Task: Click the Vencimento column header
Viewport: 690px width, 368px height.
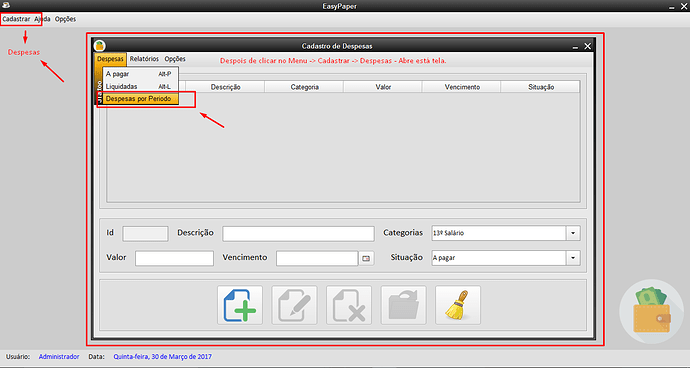Action: coord(462,87)
